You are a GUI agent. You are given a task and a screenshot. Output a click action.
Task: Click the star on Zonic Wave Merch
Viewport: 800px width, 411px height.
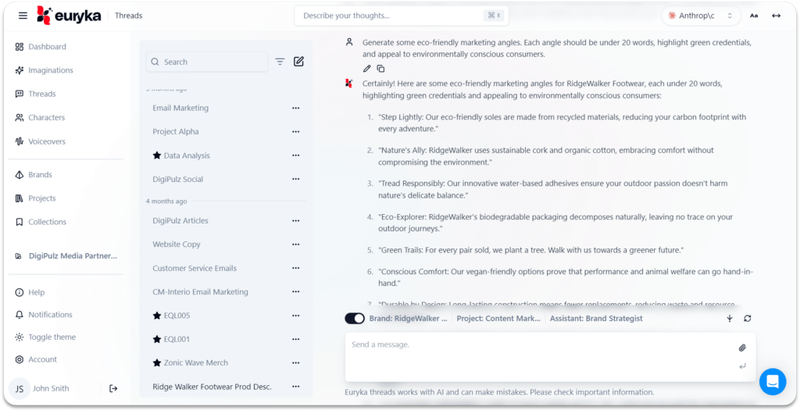click(157, 363)
